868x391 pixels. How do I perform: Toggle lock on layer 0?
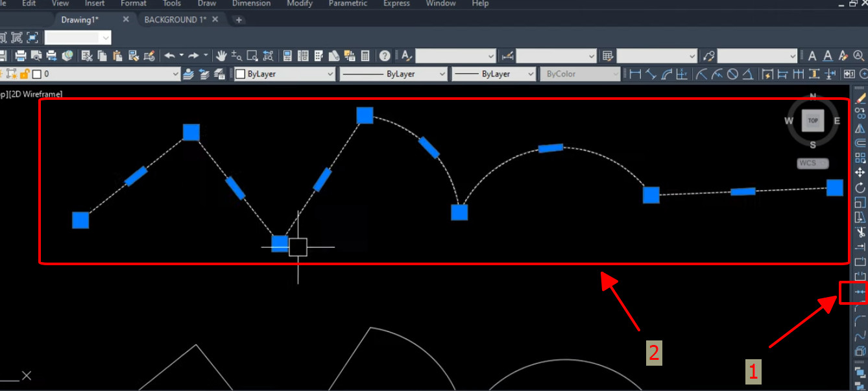tap(25, 74)
